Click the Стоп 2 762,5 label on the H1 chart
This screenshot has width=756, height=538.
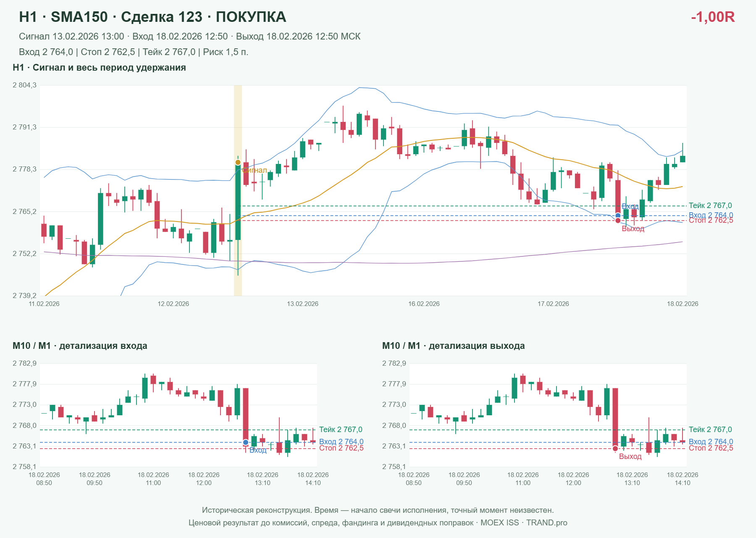pos(711,221)
